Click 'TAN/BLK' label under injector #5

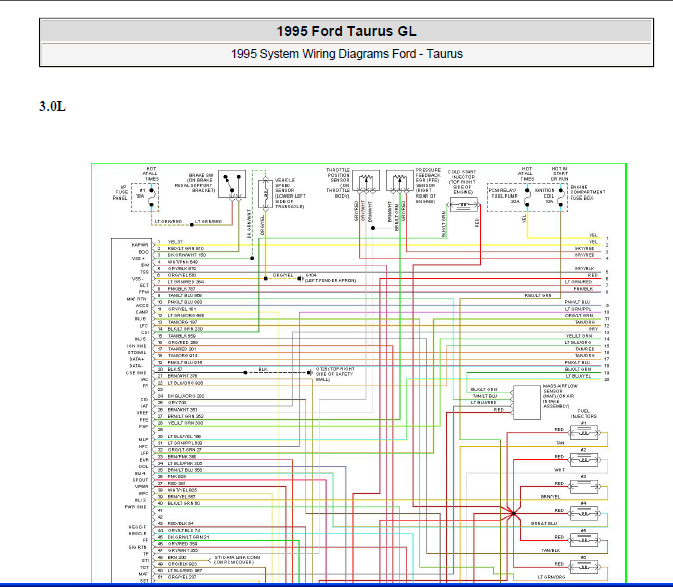coord(551,551)
